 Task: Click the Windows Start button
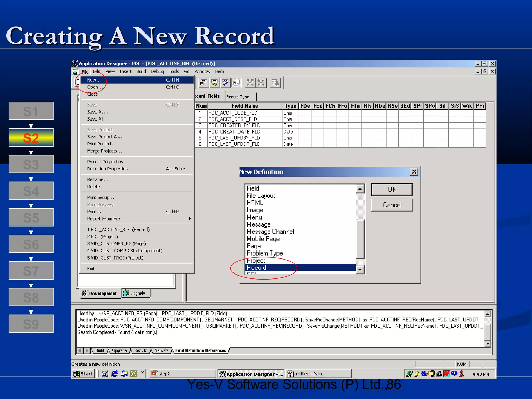(x=83, y=374)
